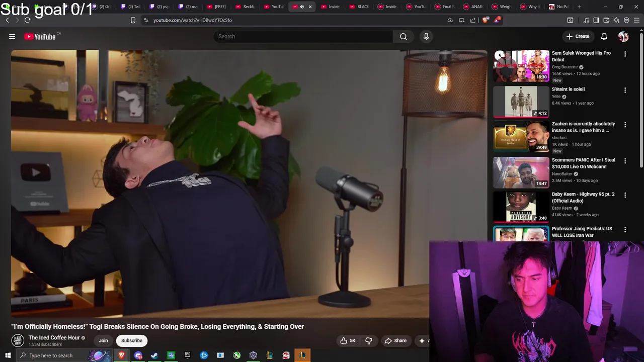Open Discord from the taskbar
Screen dimensions: 644x362
coord(138,355)
